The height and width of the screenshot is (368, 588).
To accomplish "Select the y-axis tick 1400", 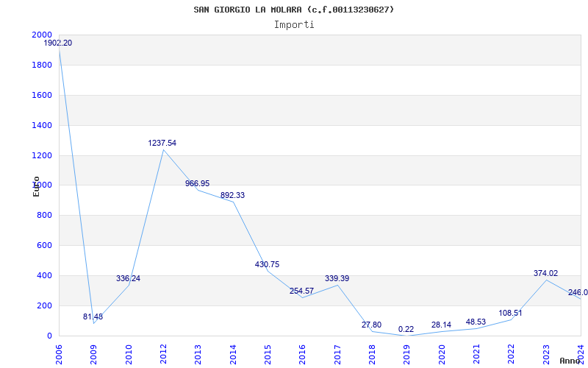I will click(42, 125).
